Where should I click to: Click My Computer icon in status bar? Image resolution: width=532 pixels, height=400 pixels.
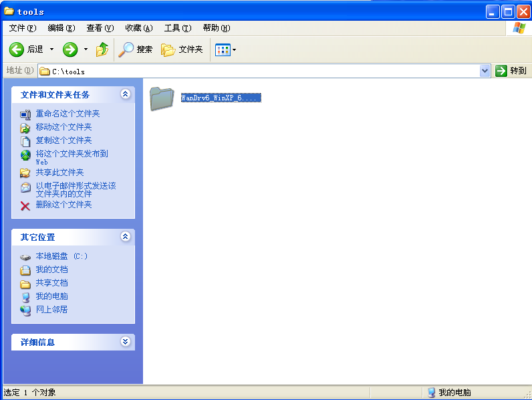[431, 393]
